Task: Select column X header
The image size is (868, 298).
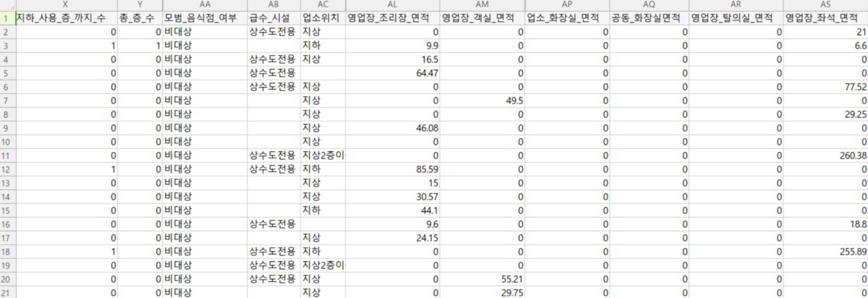Action: [x=66, y=4]
